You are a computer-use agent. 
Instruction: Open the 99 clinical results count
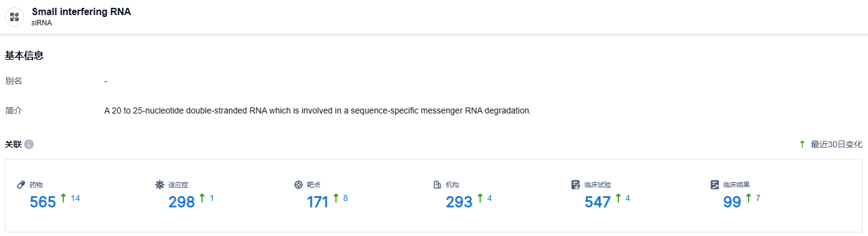[732, 202]
